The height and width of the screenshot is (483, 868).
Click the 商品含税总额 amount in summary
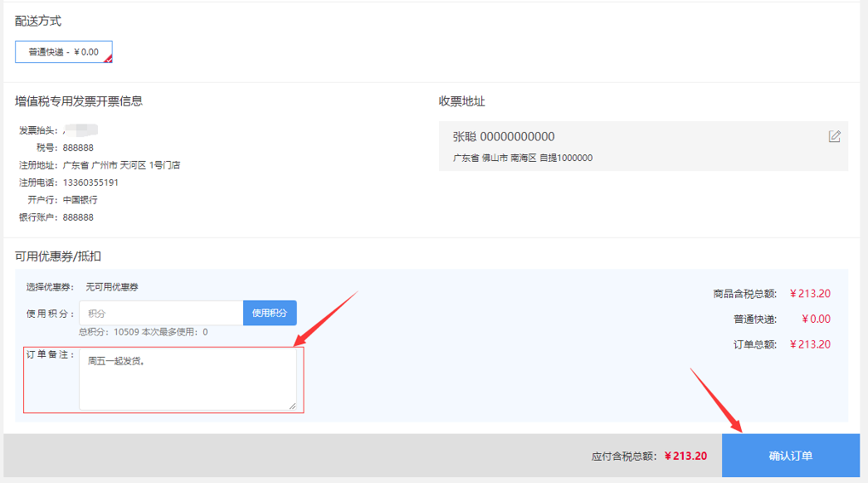[x=810, y=293]
